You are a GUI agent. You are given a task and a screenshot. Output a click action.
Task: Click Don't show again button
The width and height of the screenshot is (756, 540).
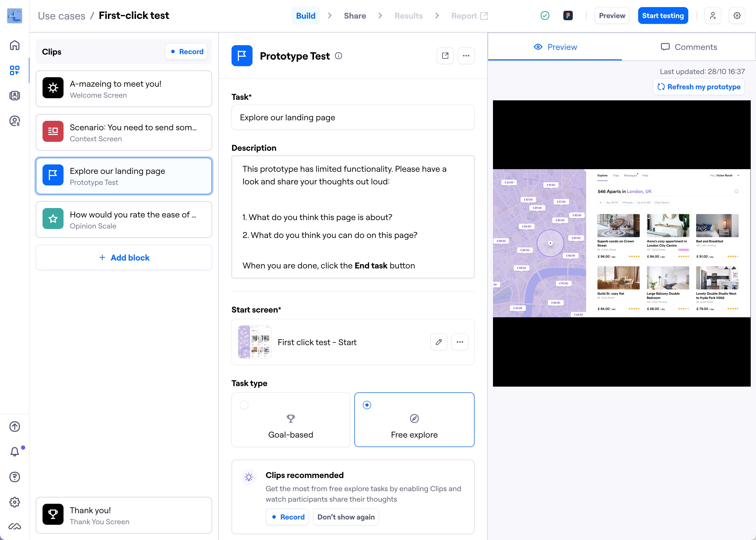tap(346, 517)
